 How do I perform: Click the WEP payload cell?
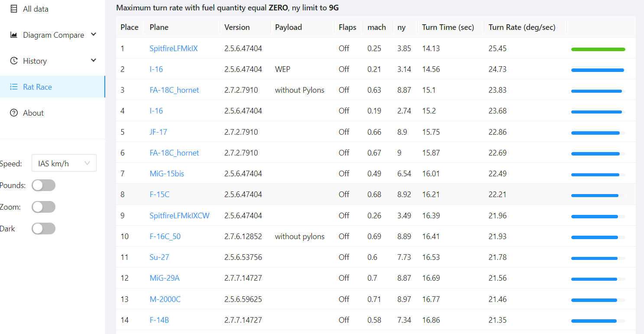283,69
